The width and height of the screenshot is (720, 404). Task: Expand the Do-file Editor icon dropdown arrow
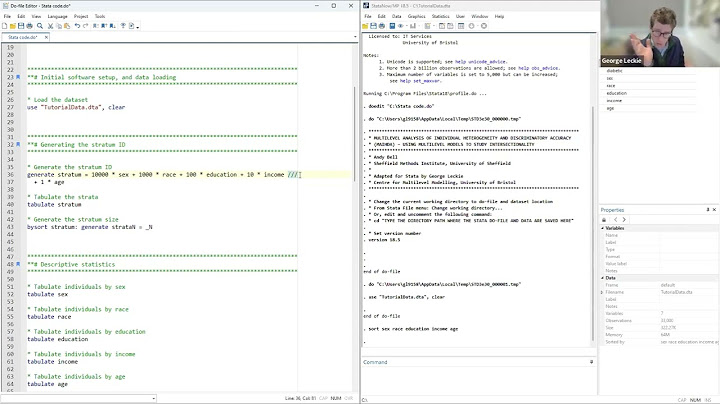[434, 26]
